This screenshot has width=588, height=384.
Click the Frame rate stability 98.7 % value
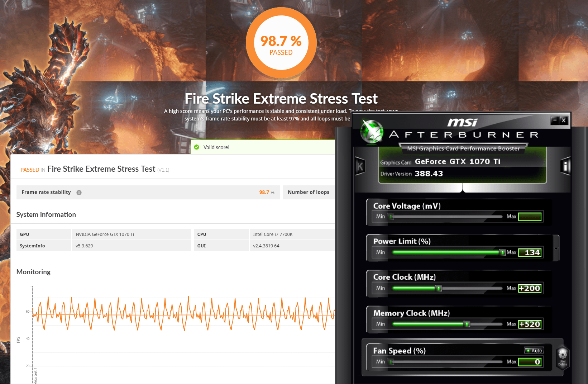tap(267, 193)
